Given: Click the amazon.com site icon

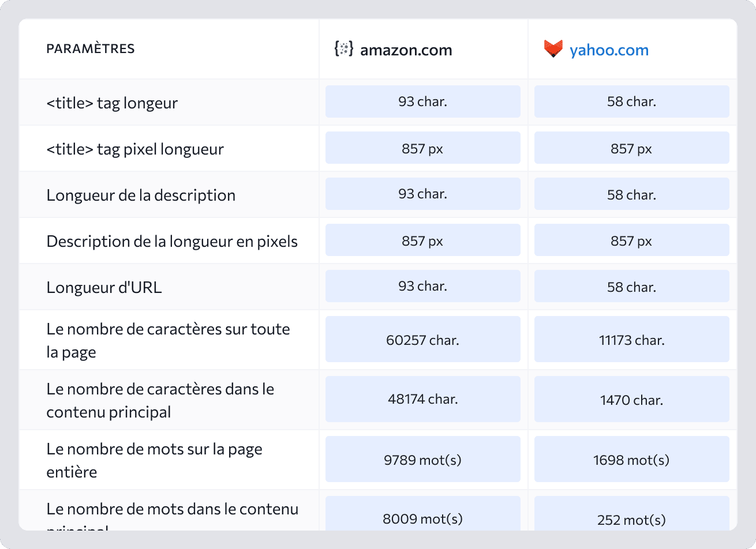Looking at the screenshot, I should [344, 49].
